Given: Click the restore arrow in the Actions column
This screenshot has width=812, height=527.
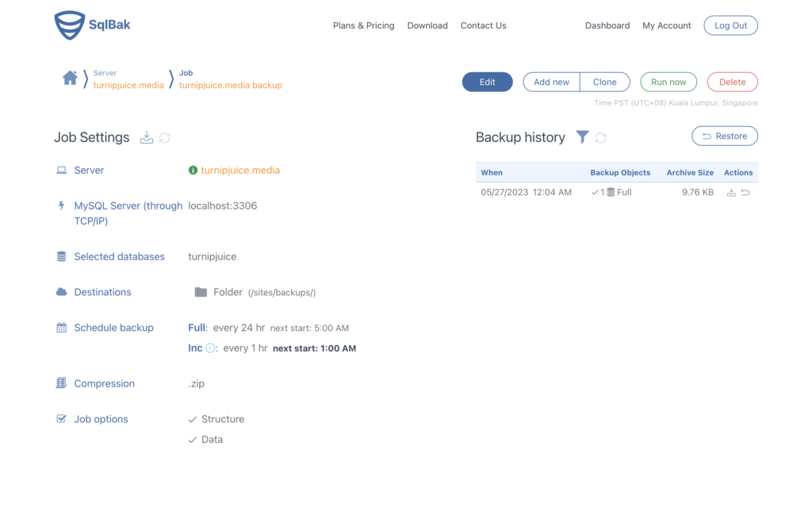Looking at the screenshot, I should 745,192.
